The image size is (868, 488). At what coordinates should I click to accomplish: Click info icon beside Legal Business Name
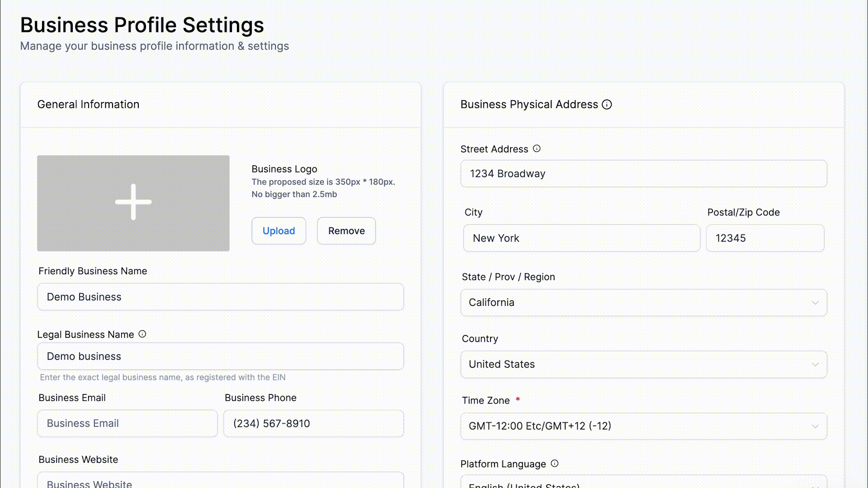142,334
